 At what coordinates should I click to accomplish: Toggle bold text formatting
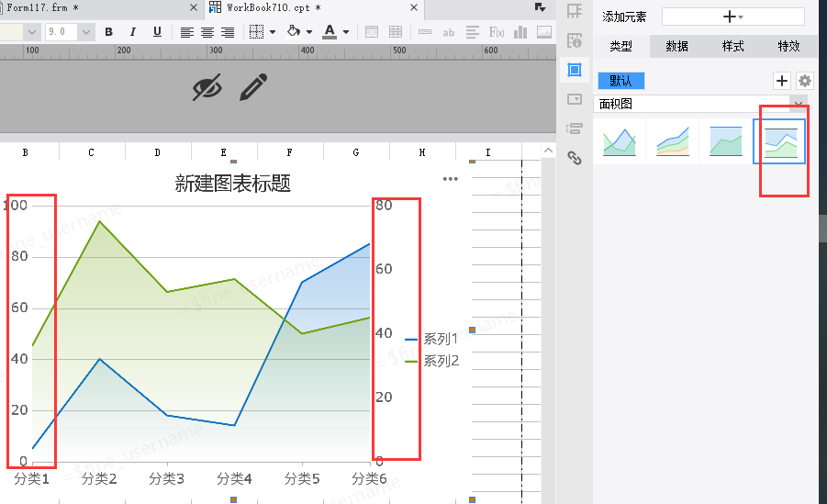point(109,32)
